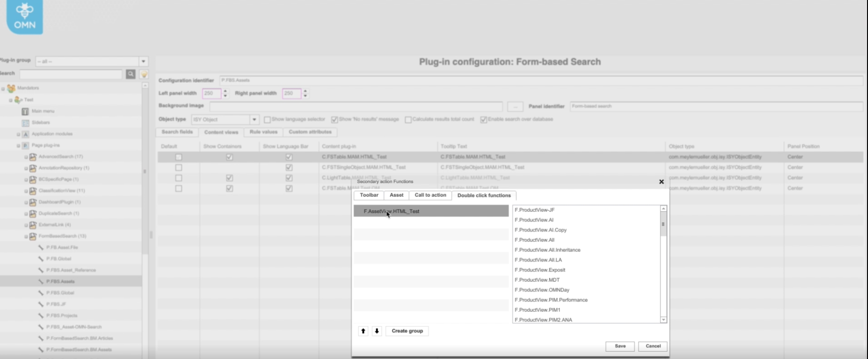The width and height of the screenshot is (868, 359).
Task: Click the Mandators group icon
Action: [x=11, y=88]
